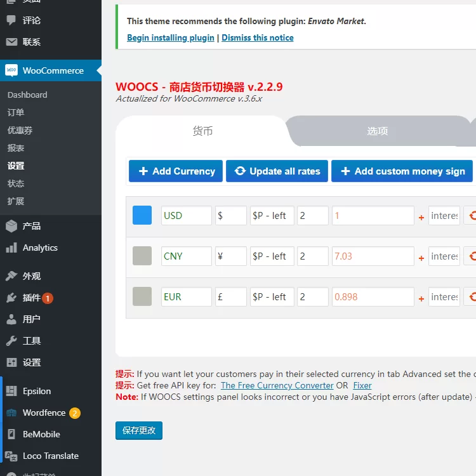Open the USD position dropdown $P - left
The height and width of the screenshot is (476, 476).
272,216
